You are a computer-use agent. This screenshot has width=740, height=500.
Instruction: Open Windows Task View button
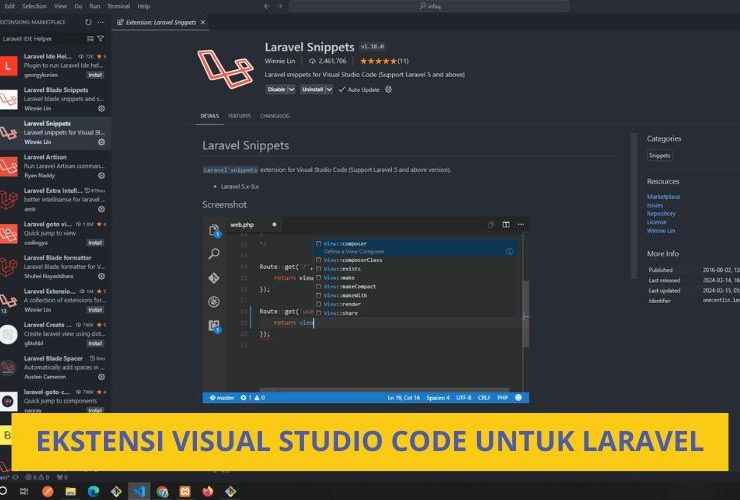(x=24, y=492)
